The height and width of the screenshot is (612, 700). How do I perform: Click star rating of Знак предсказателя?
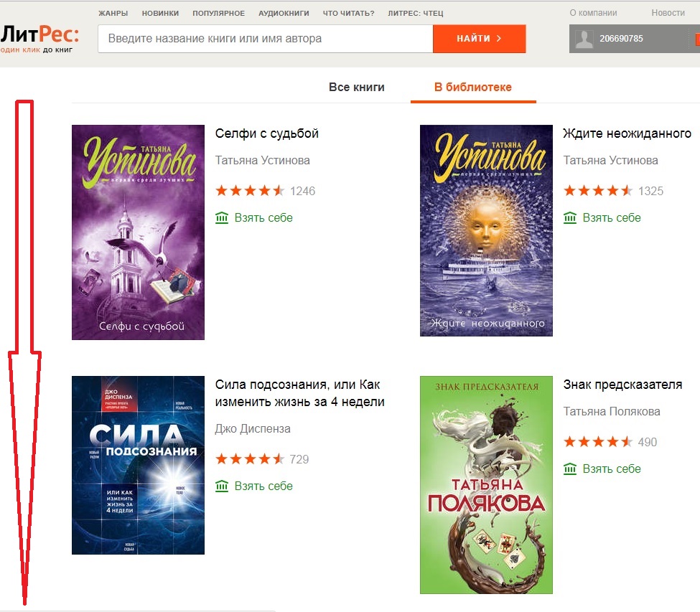point(598,442)
